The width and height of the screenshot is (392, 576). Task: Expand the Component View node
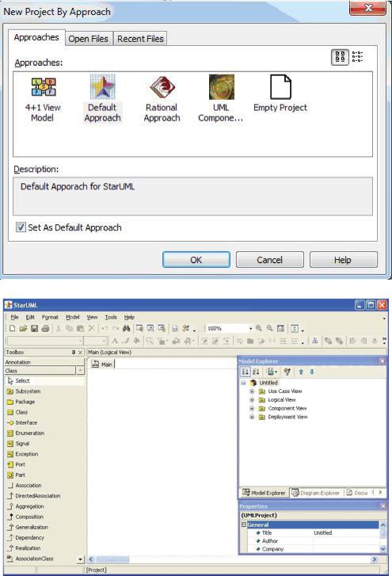click(252, 408)
